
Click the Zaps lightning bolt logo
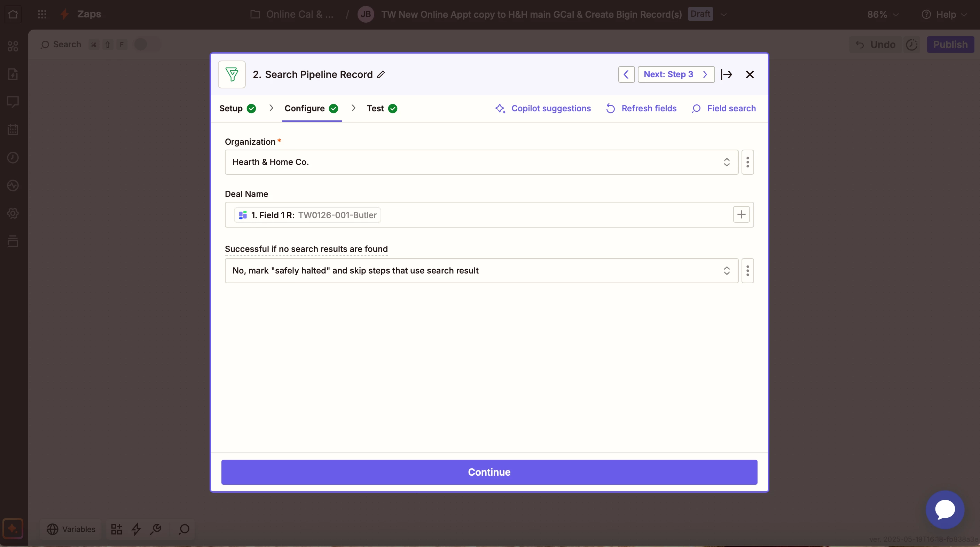65,15
